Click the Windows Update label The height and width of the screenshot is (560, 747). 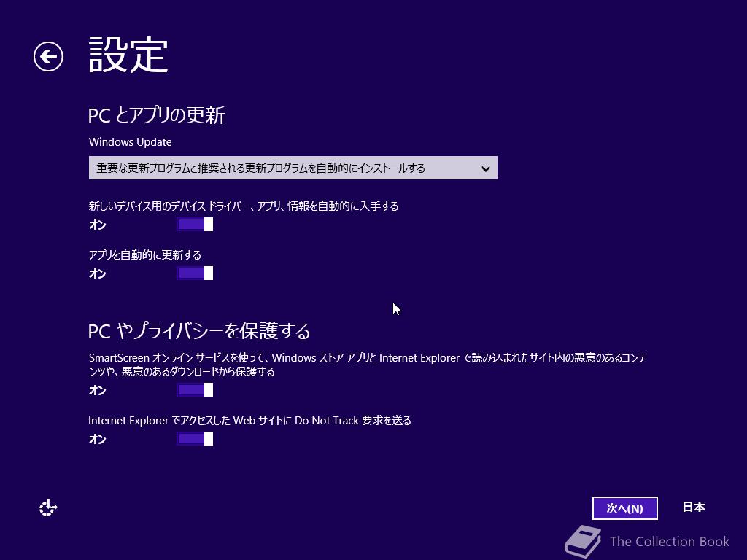(130, 142)
